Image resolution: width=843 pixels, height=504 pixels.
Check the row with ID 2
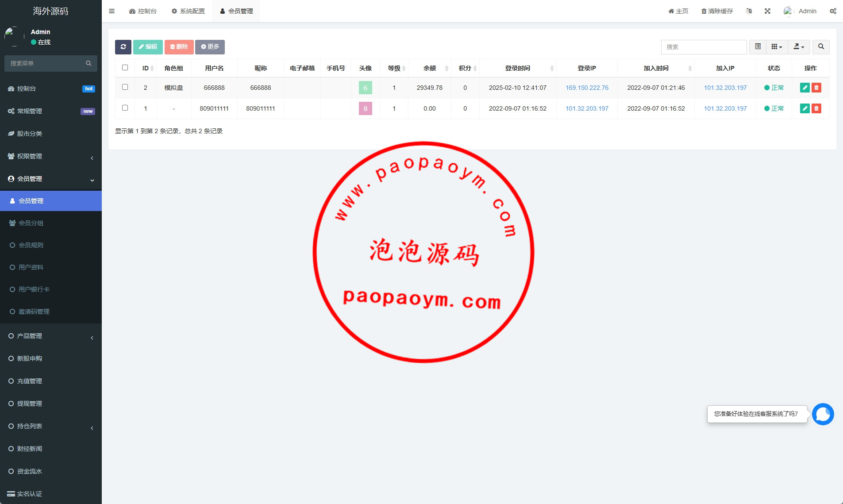[125, 87]
